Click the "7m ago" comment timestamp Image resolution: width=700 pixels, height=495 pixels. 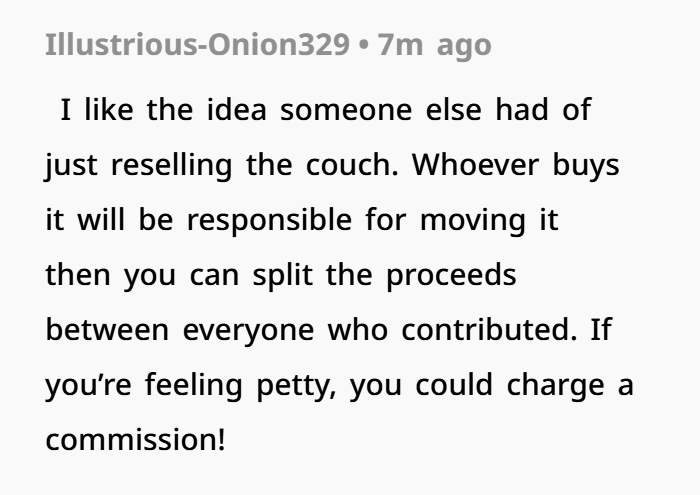pos(435,47)
